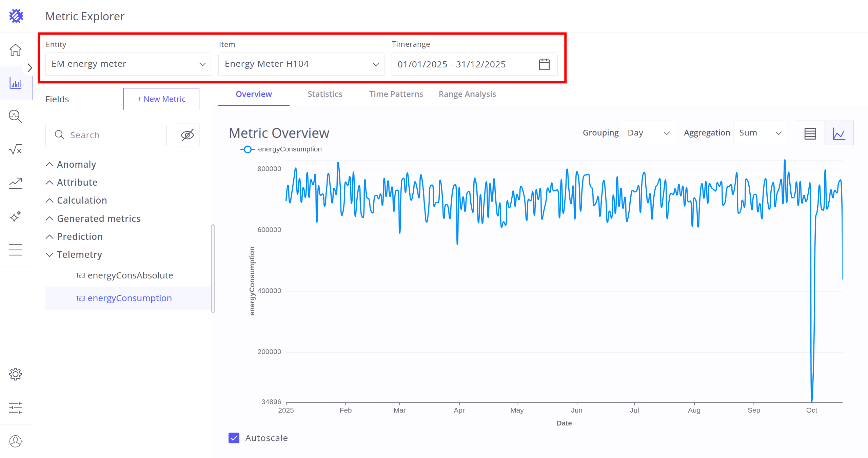Viewport: 868px width, 458px height.
Task: Open settings gear in sidebar
Action: click(16, 374)
